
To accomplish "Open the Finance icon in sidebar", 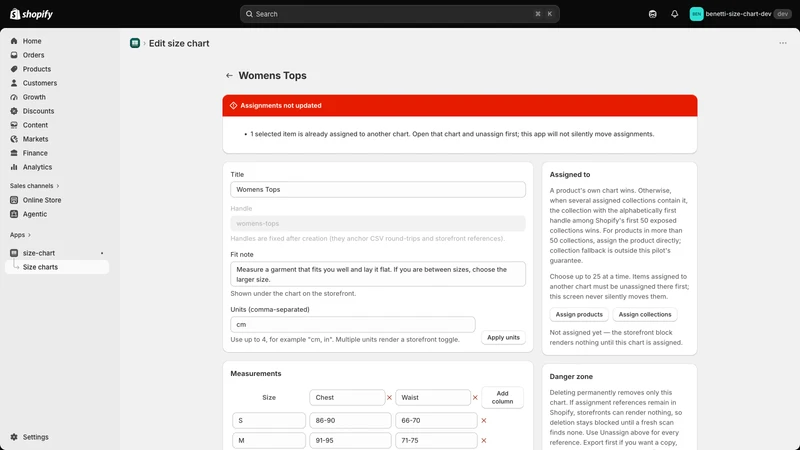I will click(x=14, y=153).
